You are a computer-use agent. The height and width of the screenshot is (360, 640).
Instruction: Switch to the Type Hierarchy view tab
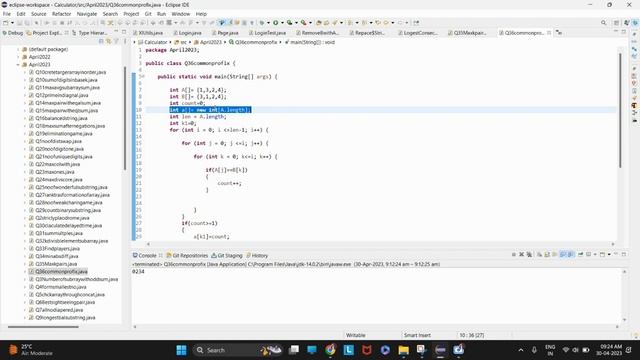pos(90,33)
